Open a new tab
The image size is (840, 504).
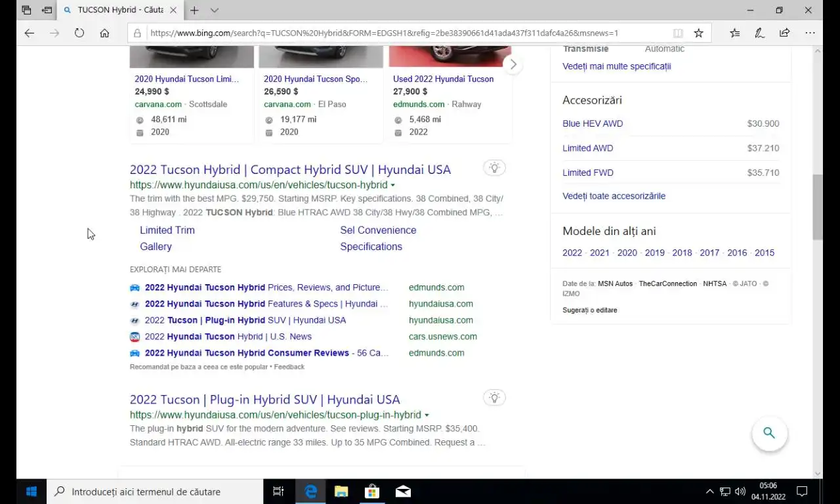pyautogui.click(x=194, y=10)
